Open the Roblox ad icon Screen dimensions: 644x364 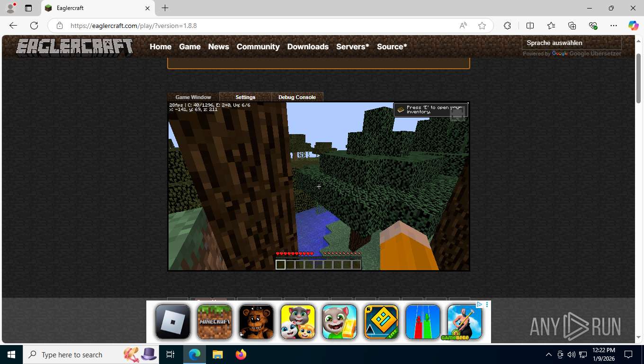coord(173,322)
